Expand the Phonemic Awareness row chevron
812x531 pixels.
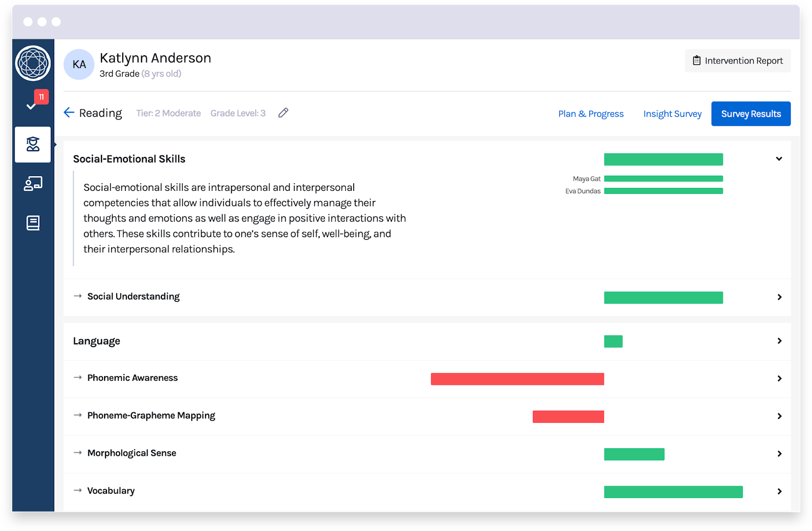point(779,378)
